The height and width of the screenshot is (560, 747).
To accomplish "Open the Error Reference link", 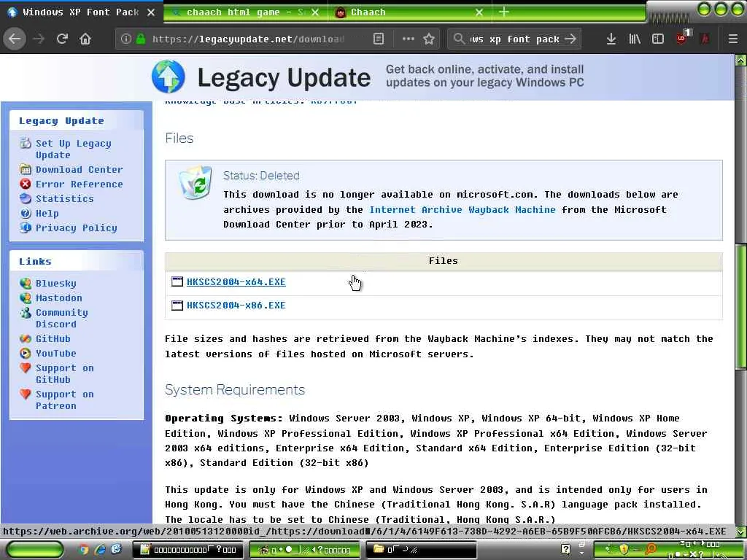I will point(79,184).
